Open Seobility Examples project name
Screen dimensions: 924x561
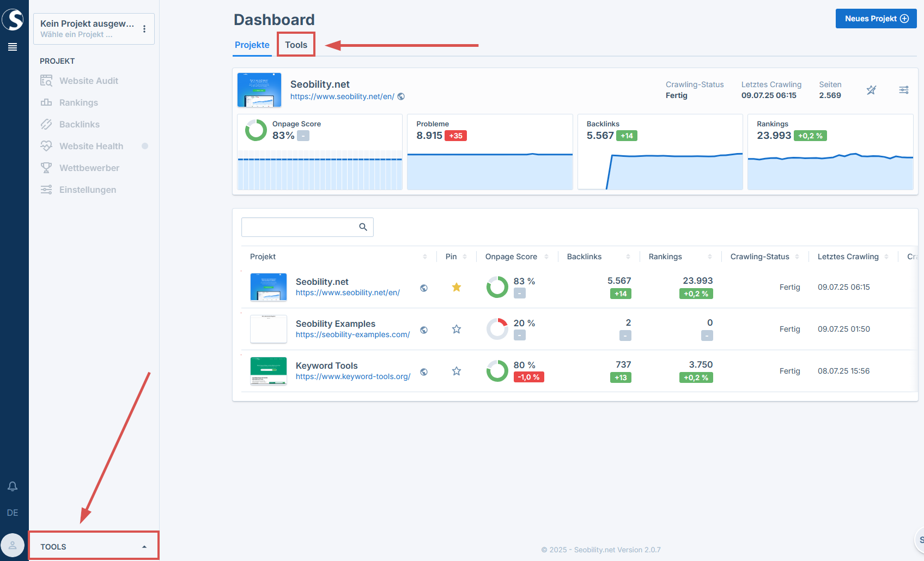pyautogui.click(x=336, y=324)
